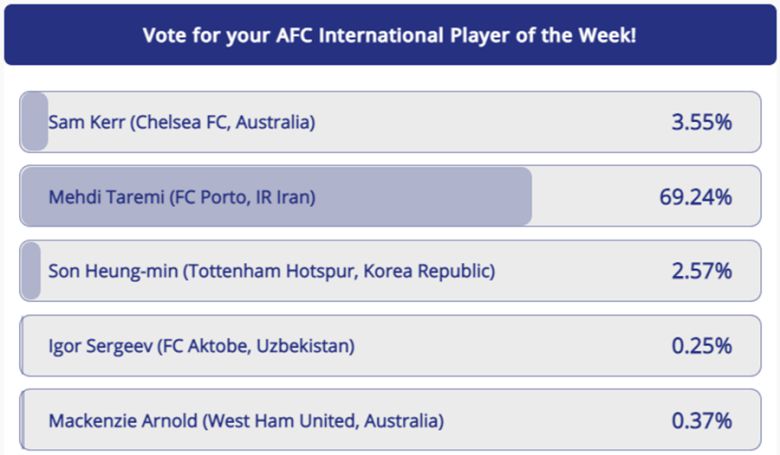Click the 0.25% result figure

(701, 346)
